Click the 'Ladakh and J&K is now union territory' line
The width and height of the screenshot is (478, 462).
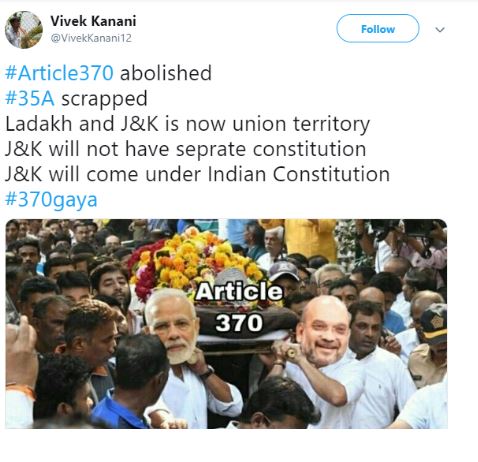coord(187,124)
